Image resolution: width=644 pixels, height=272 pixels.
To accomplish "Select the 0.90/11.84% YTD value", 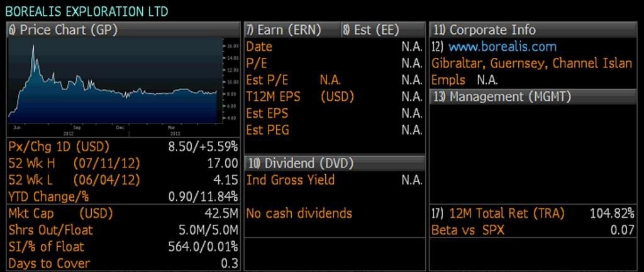I will point(203,197).
